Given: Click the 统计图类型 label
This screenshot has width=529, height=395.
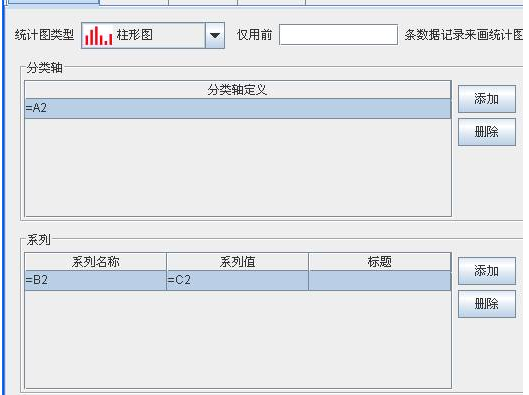Looking at the screenshot, I should tap(44, 35).
